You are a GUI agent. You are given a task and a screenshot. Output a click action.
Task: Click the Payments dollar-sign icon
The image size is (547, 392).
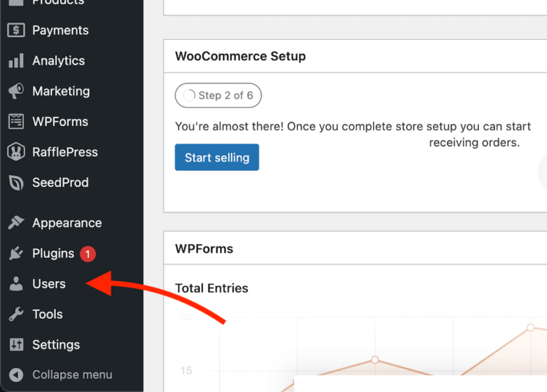pyautogui.click(x=16, y=31)
